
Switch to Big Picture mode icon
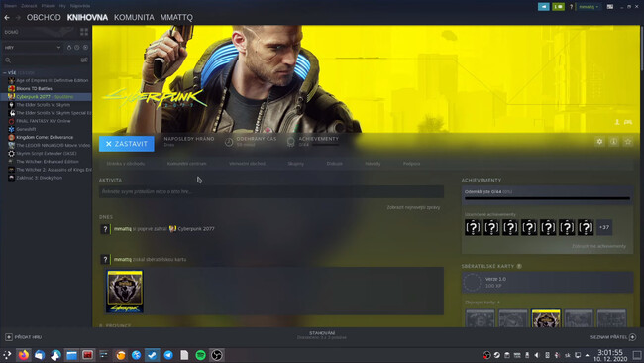610,7
